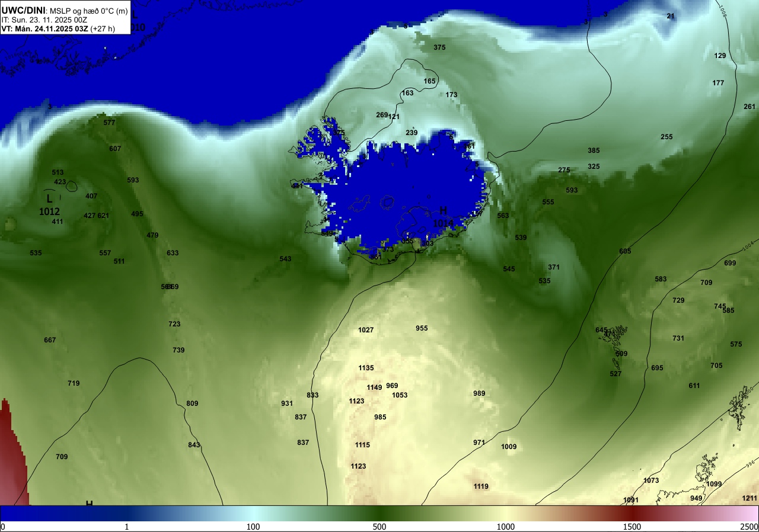Click the 719 height value
This screenshot has width=759, height=532.
pos(74,383)
